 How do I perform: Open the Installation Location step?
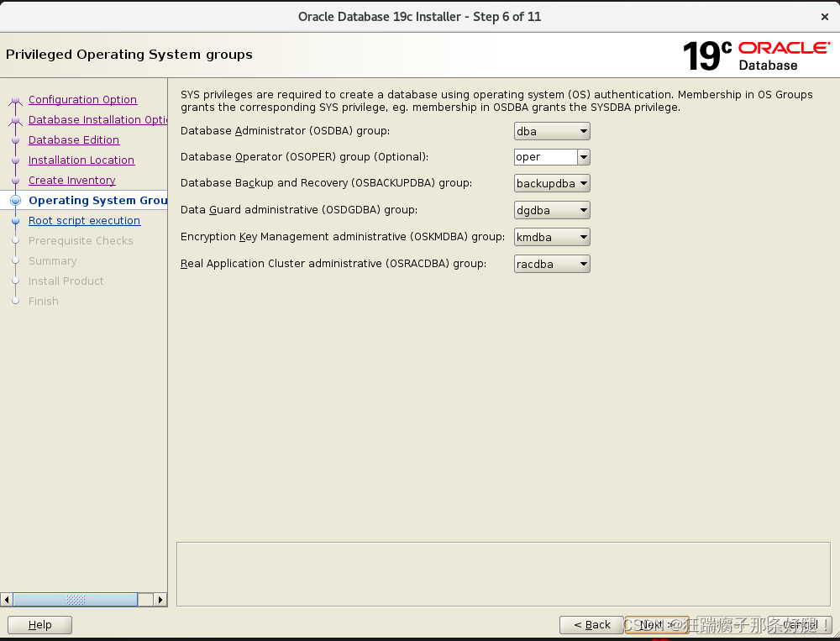81,160
